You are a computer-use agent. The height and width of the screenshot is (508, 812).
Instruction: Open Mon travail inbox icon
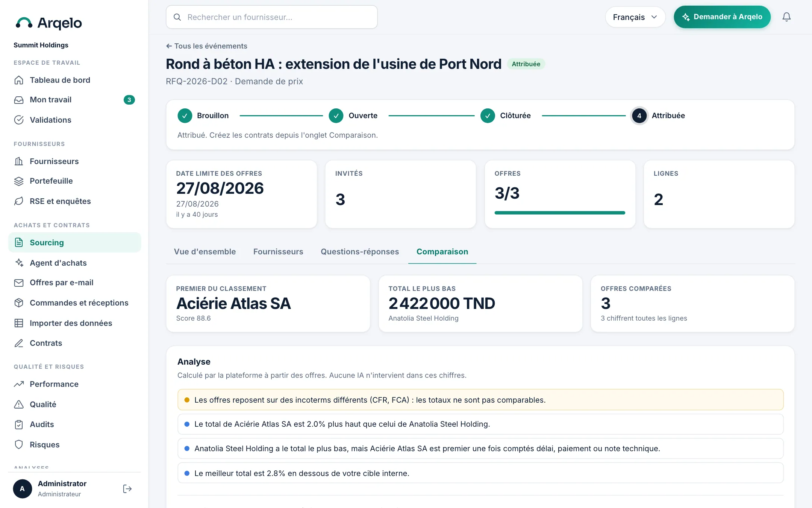pyautogui.click(x=19, y=100)
